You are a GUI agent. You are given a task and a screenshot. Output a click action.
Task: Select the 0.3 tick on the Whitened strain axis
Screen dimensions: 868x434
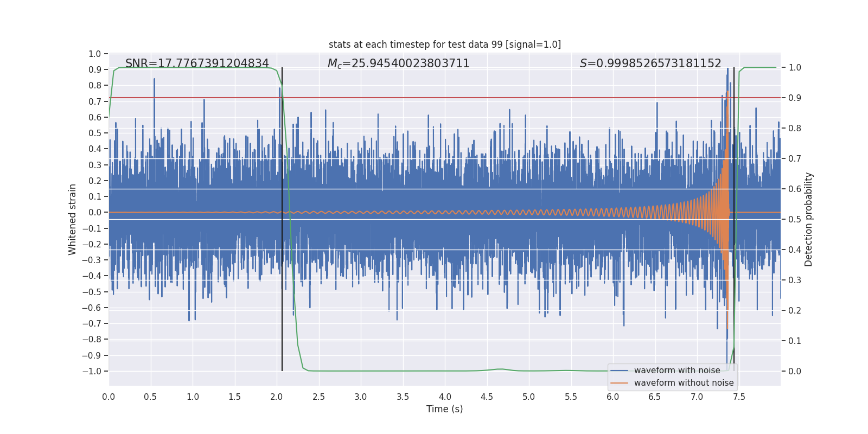point(95,165)
